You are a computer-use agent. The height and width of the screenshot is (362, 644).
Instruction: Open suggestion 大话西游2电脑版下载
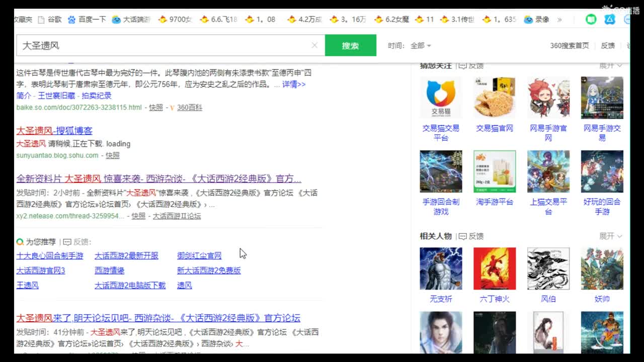pyautogui.click(x=130, y=285)
